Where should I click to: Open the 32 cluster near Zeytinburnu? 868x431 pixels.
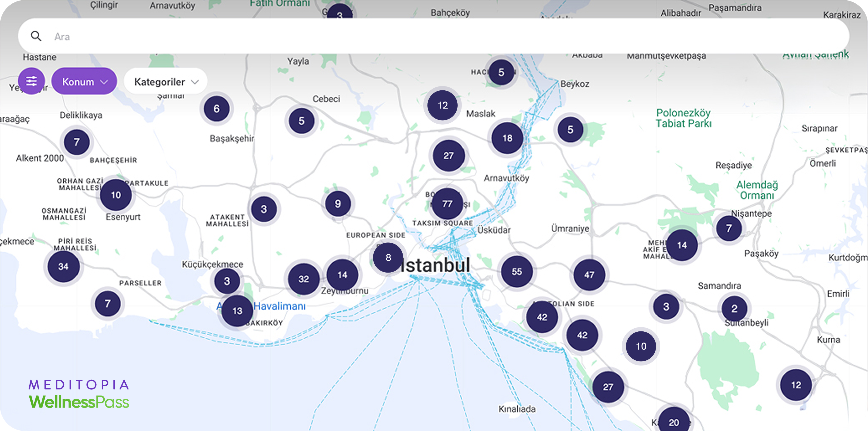(303, 279)
